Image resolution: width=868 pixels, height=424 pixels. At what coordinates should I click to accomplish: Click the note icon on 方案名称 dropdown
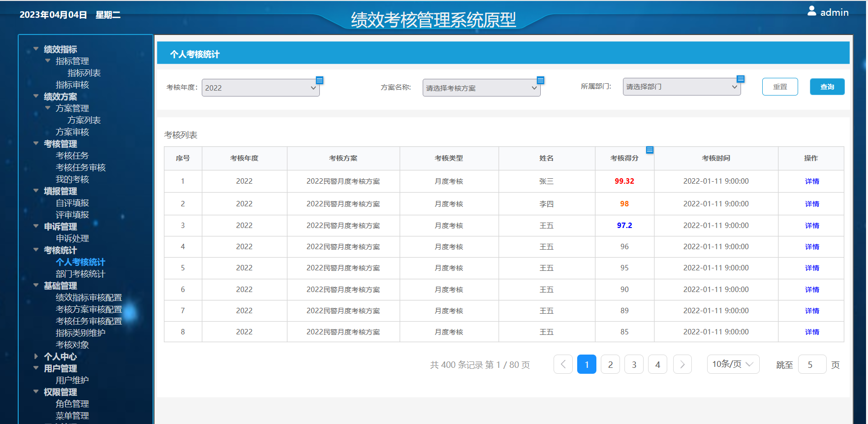pos(540,80)
